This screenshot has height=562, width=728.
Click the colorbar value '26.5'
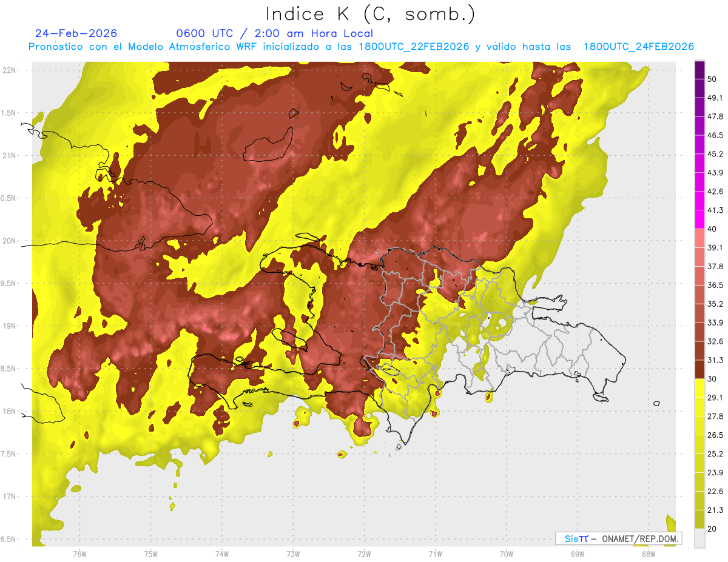pos(715,435)
